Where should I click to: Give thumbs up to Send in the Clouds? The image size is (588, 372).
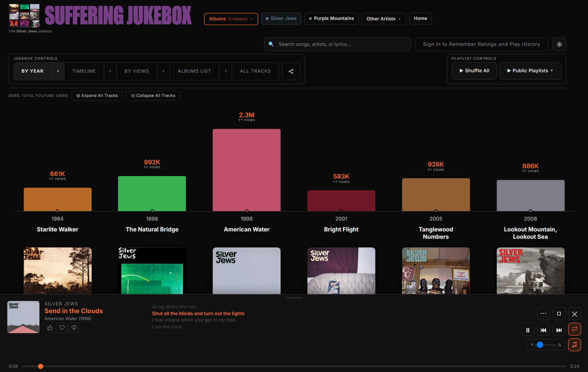[50, 328]
